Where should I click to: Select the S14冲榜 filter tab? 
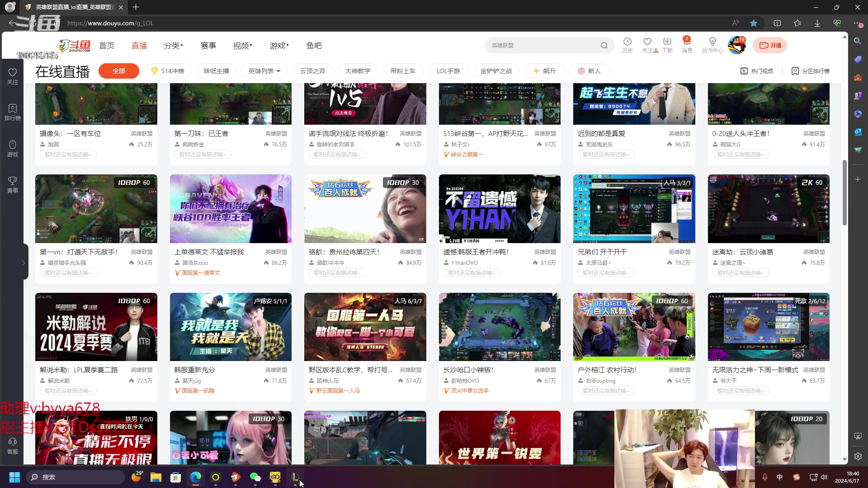[x=168, y=71]
